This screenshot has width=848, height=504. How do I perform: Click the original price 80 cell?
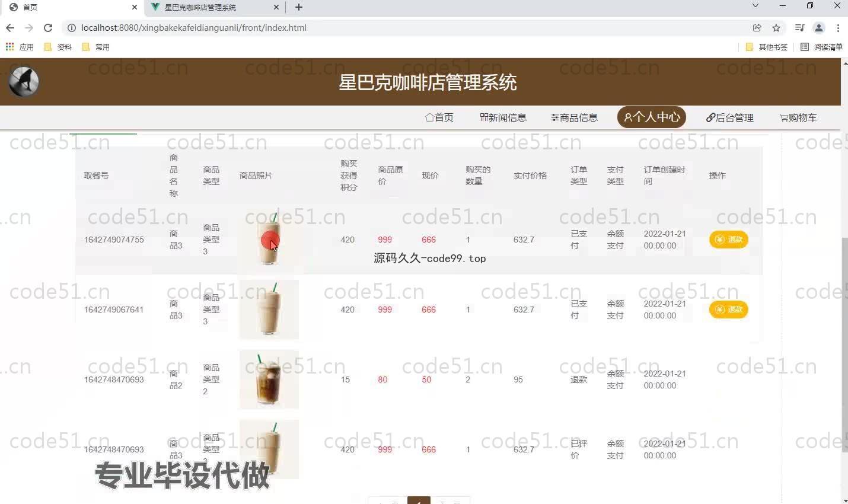click(382, 379)
